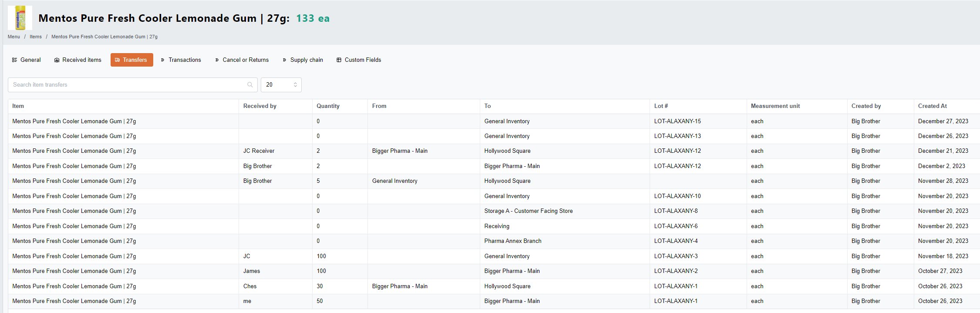Click General Inventory in the From column
Viewport: 980px width, 313px height.
pos(394,181)
